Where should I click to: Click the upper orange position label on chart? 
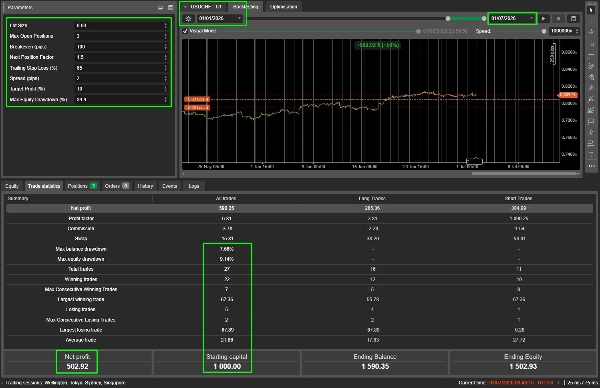(x=197, y=99)
